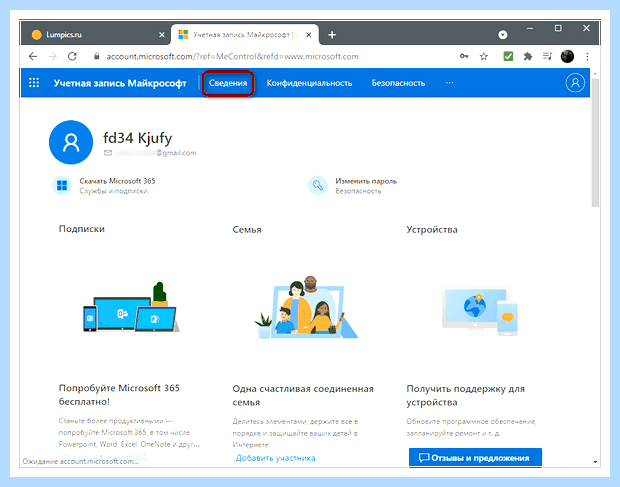Screen dimensions: 620x487
Task: Open the Chrome three-dot menu
Action: 587,57
